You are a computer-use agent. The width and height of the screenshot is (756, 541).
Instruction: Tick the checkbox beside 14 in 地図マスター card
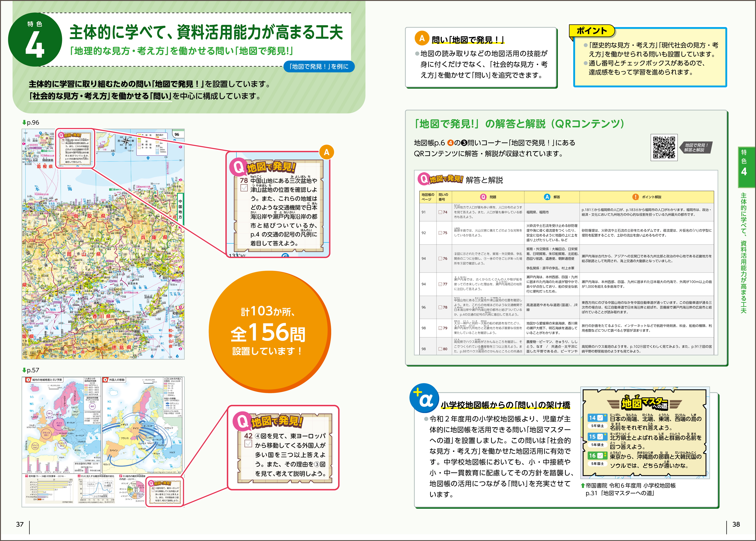point(600,417)
